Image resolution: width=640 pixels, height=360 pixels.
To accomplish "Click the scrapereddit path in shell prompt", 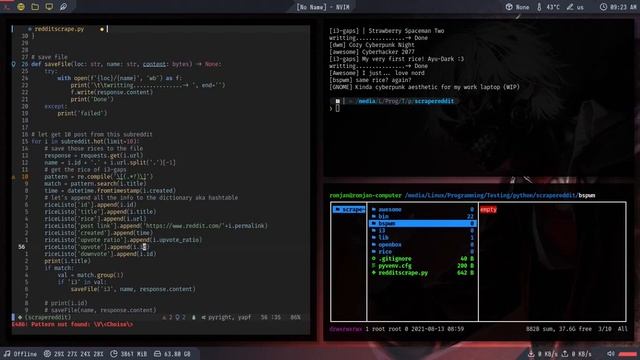I will [x=434, y=101].
